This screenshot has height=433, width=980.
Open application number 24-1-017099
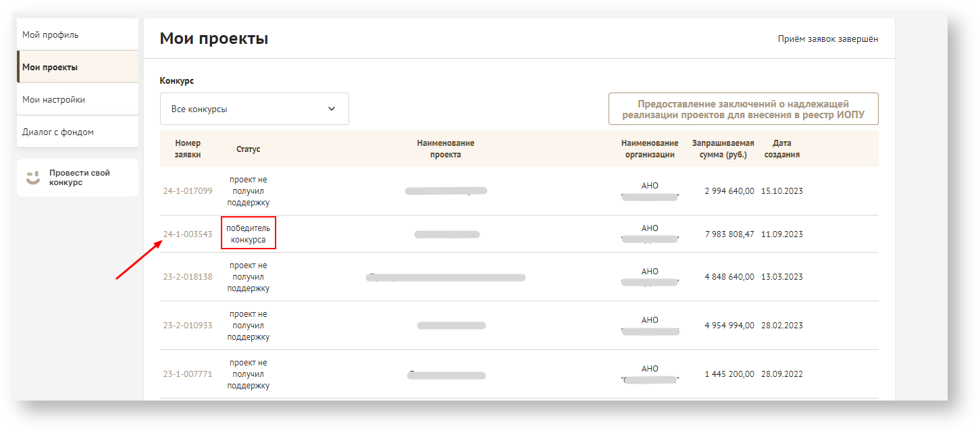point(188,191)
